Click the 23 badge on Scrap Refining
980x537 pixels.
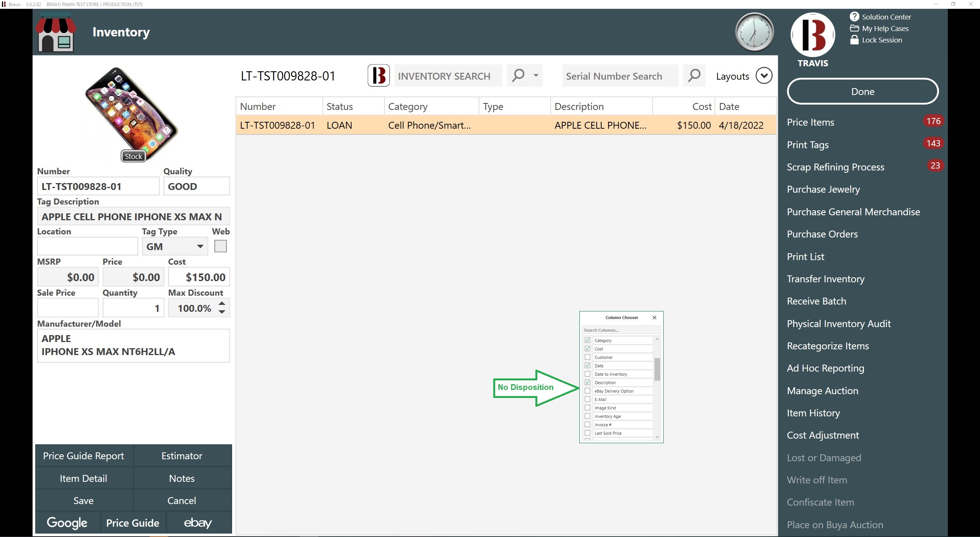935,165
